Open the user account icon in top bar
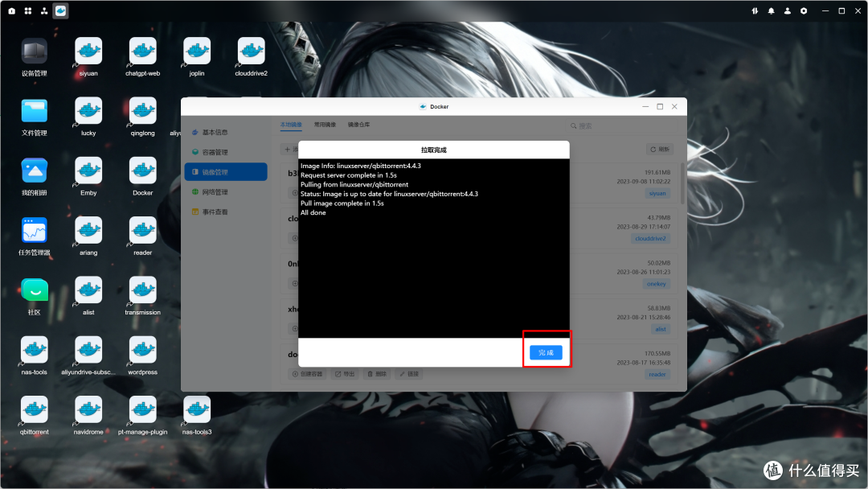The height and width of the screenshot is (489, 868). coord(787,10)
